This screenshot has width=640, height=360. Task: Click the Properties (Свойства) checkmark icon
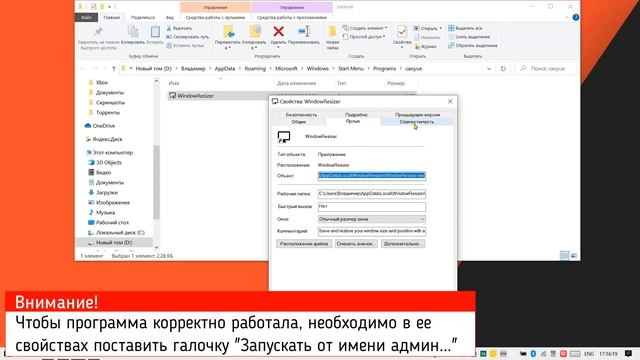pyautogui.click(x=402, y=32)
